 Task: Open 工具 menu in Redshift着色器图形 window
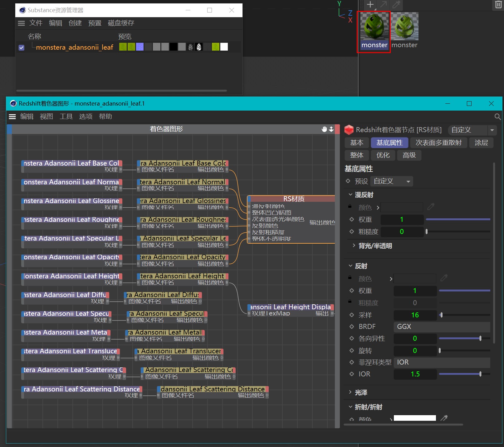tap(66, 117)
